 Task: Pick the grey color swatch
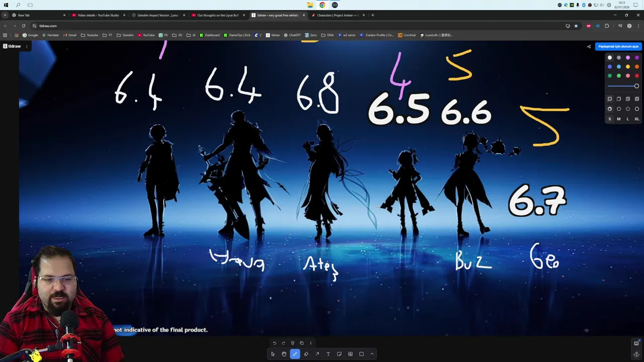619,58
